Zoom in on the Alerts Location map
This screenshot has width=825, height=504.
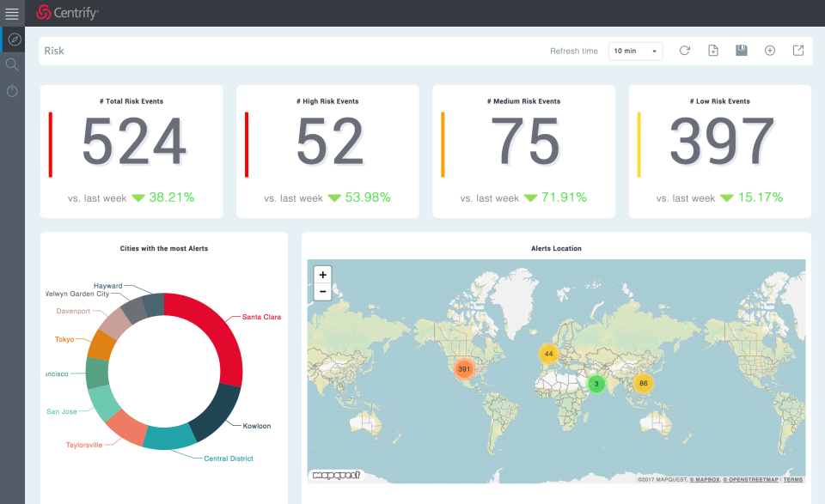click(x=322, y=275)
